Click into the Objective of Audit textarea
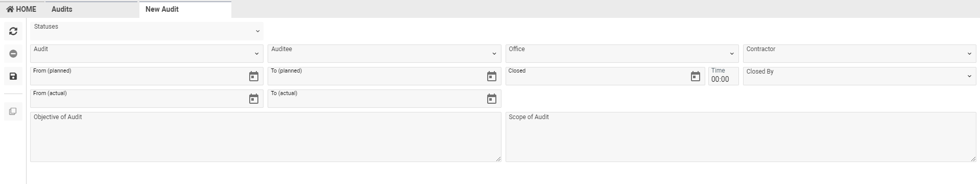The height and width of the screenshot is (184, 980). coord(266,137)
